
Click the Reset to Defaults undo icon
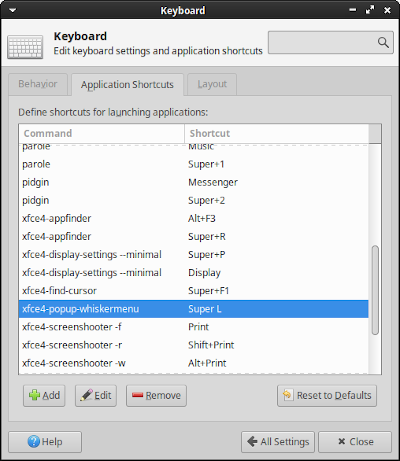point(288,395)
